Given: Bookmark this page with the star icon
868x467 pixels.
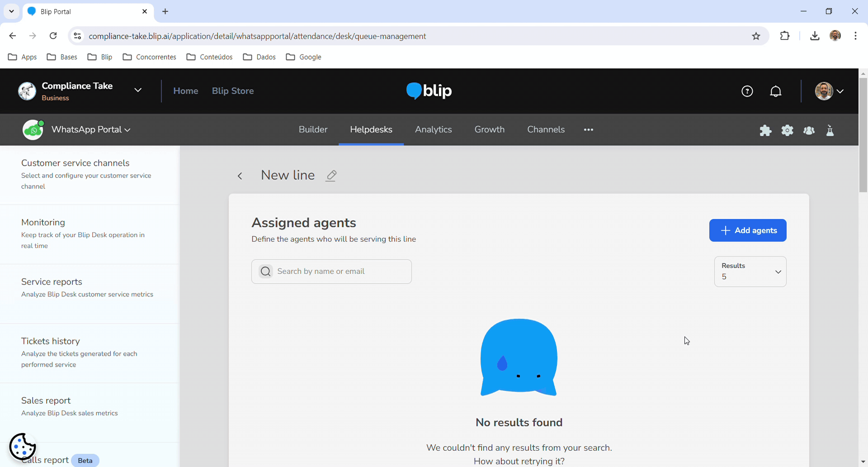Looking at the screenshot, I should pyautogui.click(x=756, y=36).
